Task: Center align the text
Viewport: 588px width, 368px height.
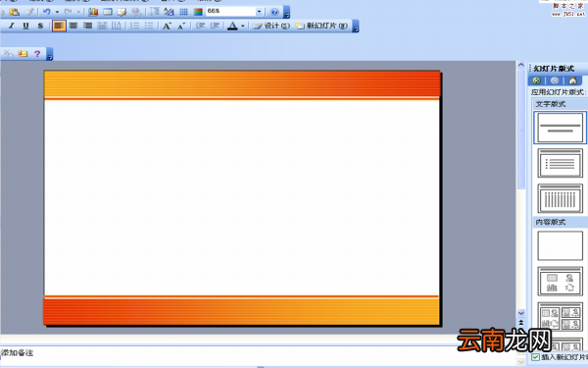Action: (73, 26)
